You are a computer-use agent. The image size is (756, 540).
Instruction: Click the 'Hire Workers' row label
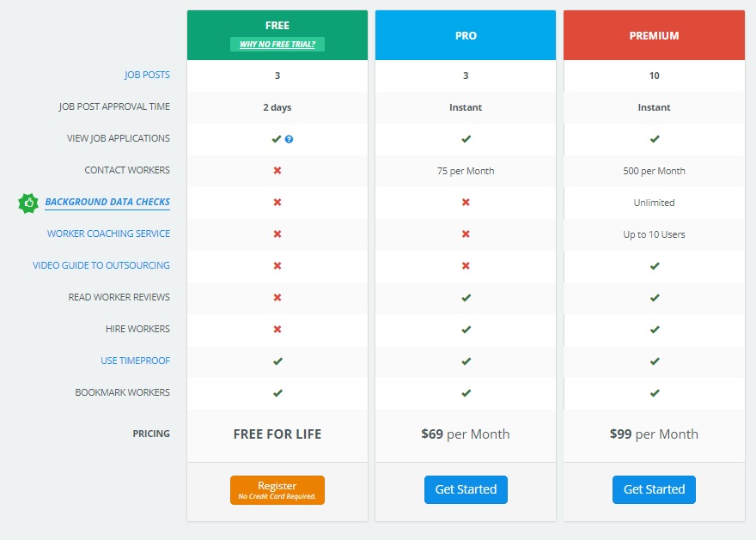point(138,329)
